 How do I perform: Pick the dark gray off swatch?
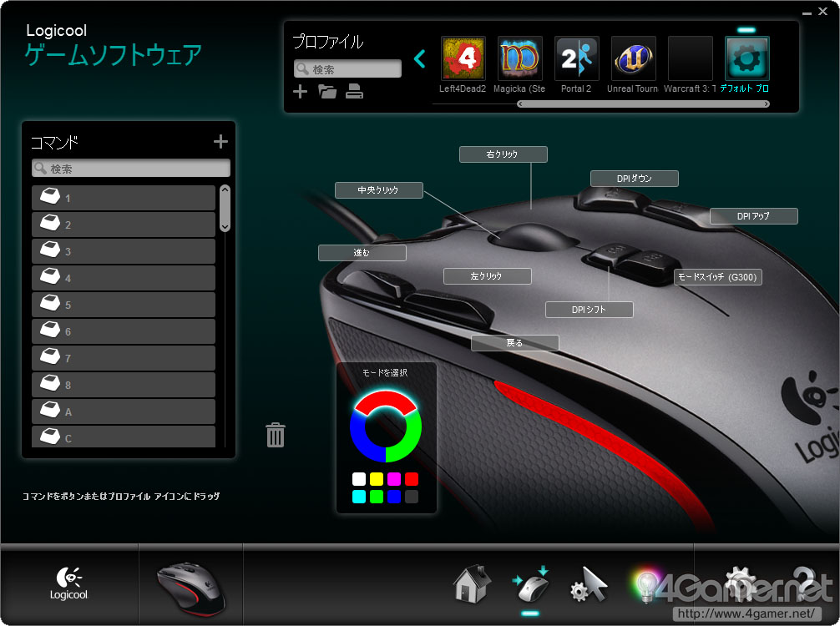click(412, 497)
